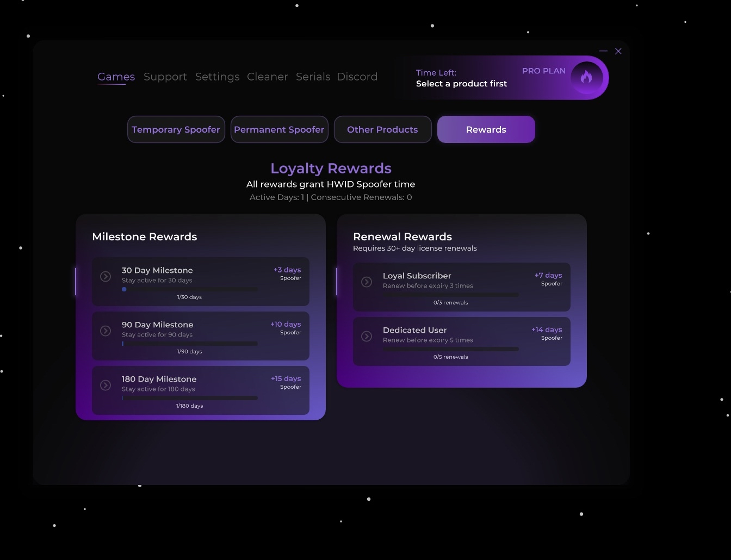Click the 30 Day Milestone arrow icon
This screenshot has width=731, height=560.
(x=106, y=277)
